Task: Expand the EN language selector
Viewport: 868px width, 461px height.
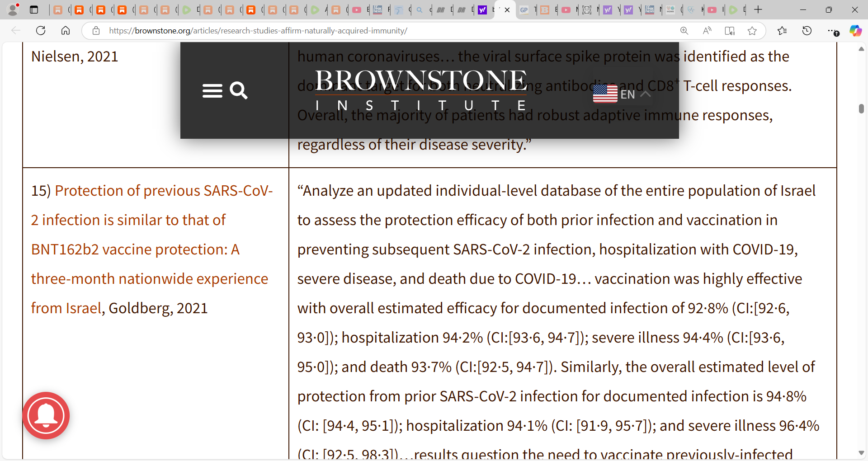Action: [x=622, y=94]
